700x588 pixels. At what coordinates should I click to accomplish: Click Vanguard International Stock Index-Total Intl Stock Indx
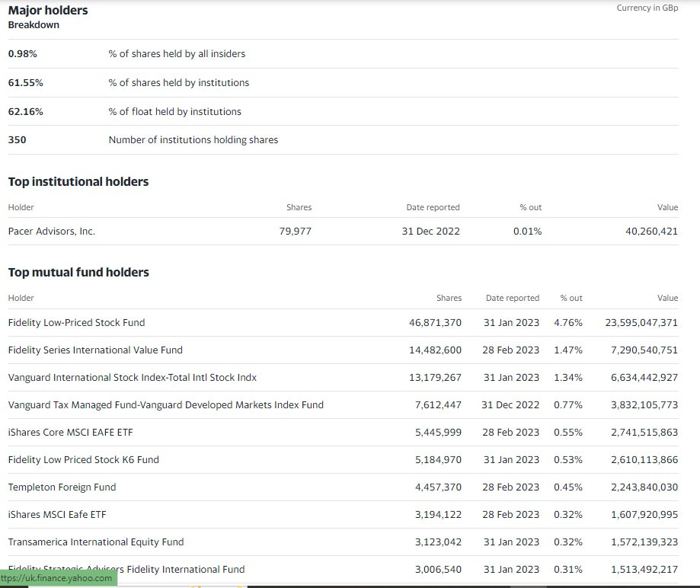(132, 378)
